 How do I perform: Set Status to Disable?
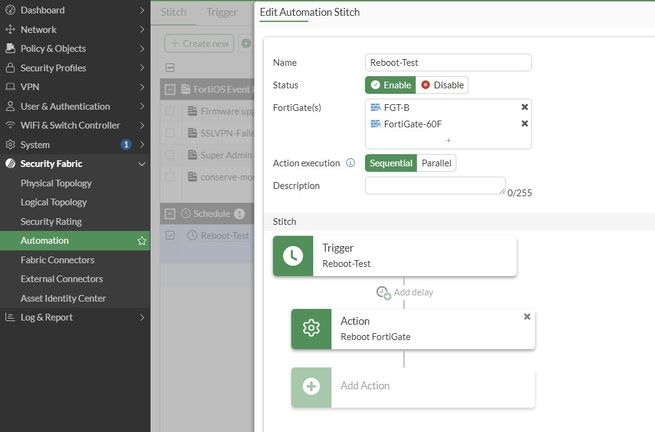pyautogui.click(x=442, y=85)
